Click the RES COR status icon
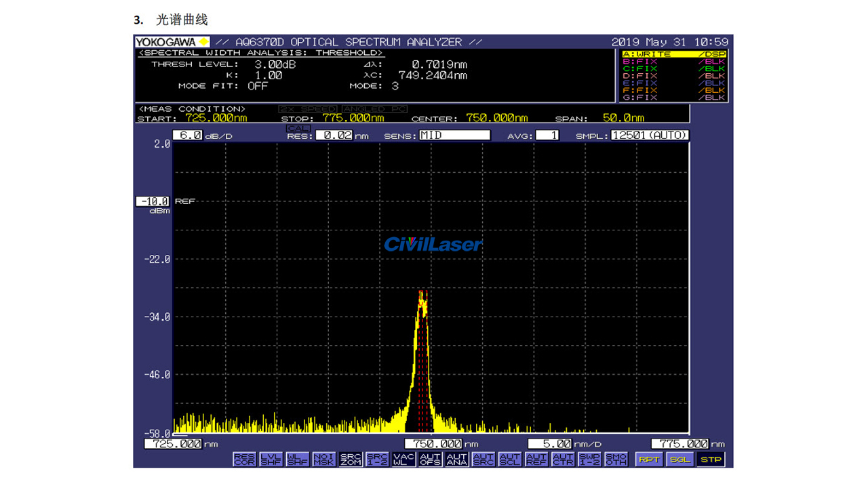Screen dimensions: 868x488 coord(244,459)
